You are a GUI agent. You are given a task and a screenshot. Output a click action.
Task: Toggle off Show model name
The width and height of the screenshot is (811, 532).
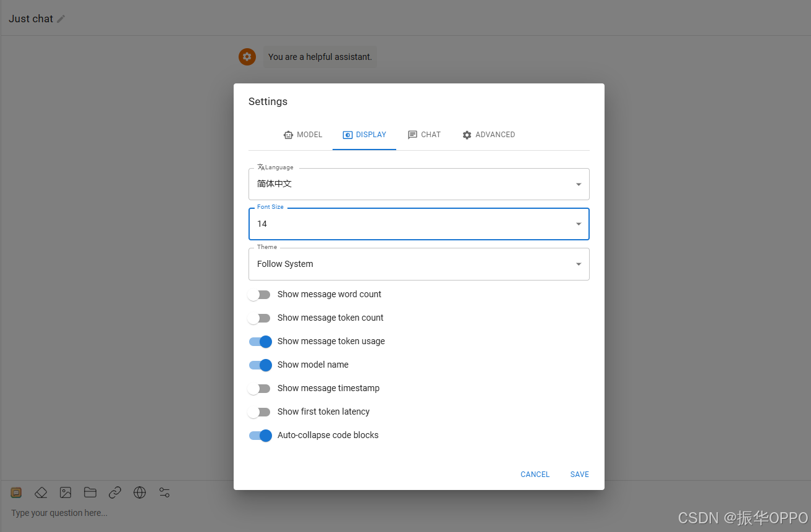coord(260,365)
